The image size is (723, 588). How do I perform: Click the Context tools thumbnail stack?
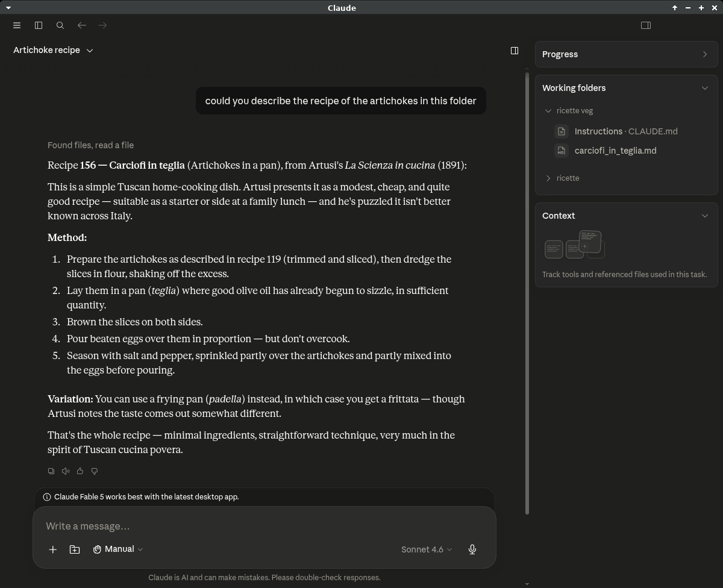click(574, 245)
